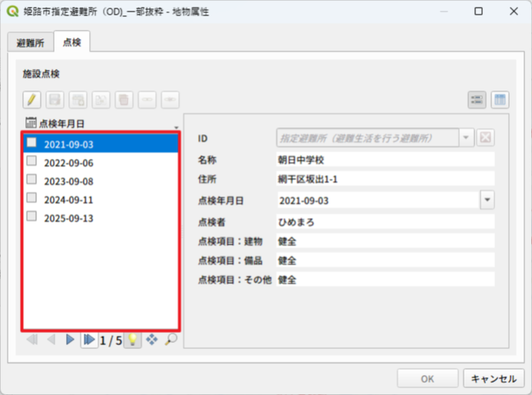Click the 点検者 input field

385,222
